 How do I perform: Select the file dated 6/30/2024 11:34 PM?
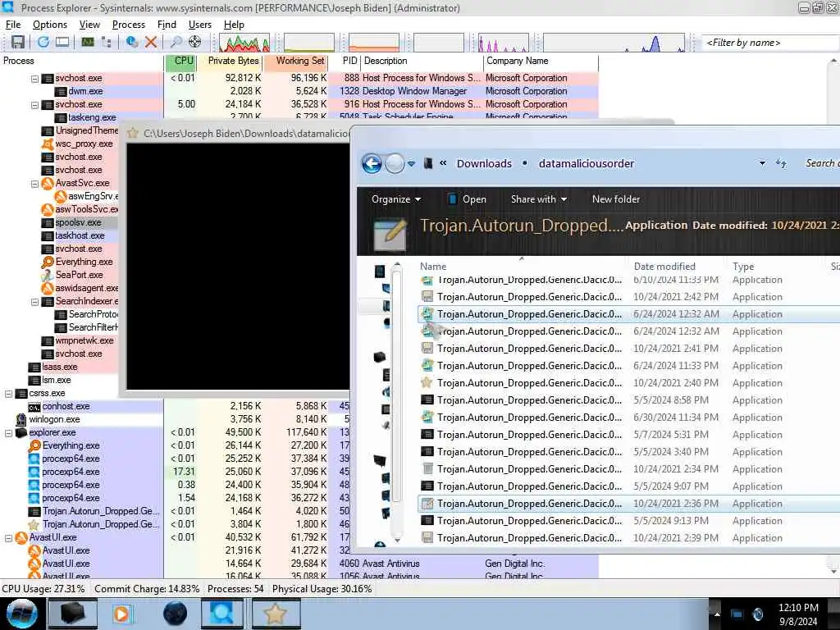(x=628, y=418)
